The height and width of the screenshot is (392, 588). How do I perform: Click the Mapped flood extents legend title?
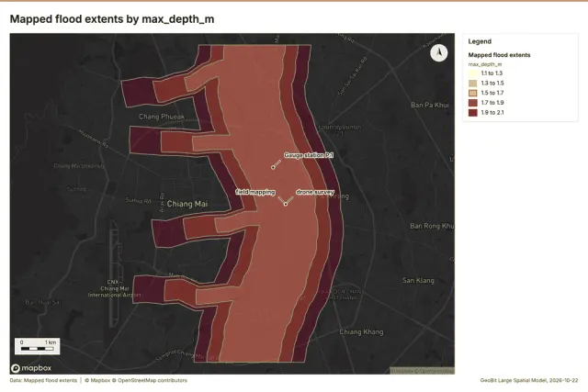[499, 55]
